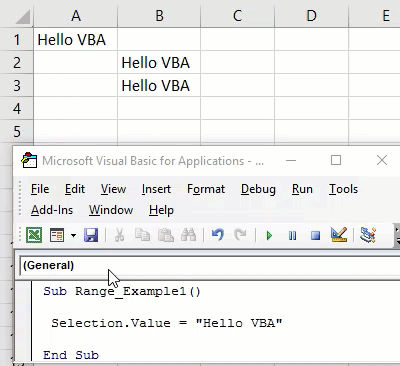Open the Window menu
Image resolution: width=400 pixels, height=366 pixels.
point(111,210)
